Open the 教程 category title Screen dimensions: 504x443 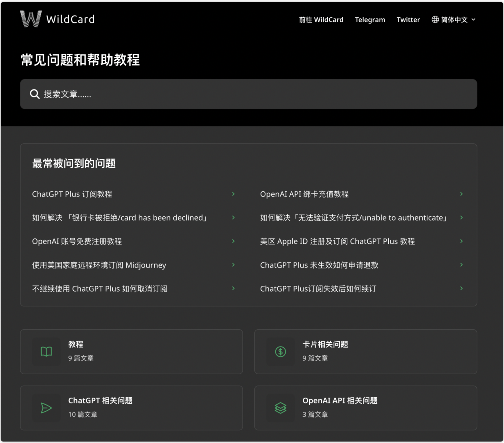(76, 344)
